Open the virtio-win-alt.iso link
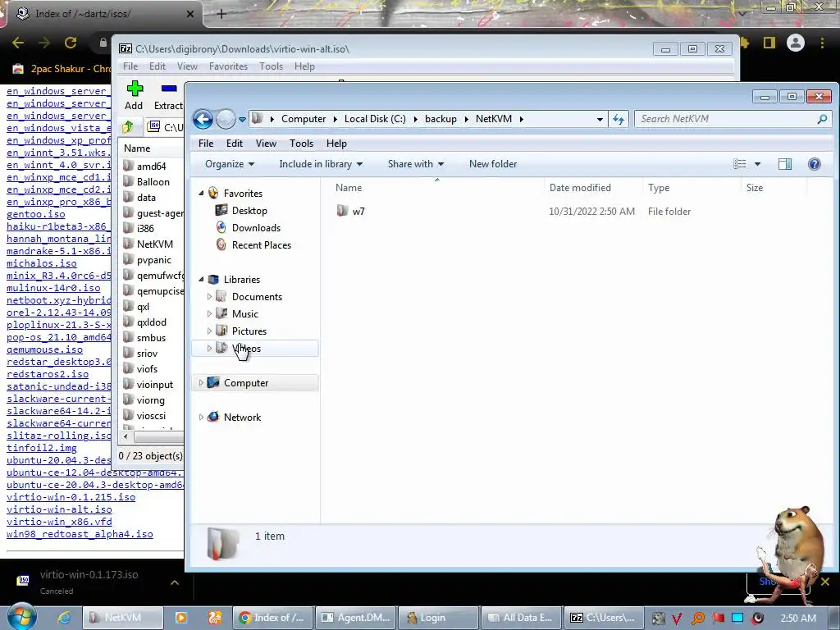 pos(59,509)
